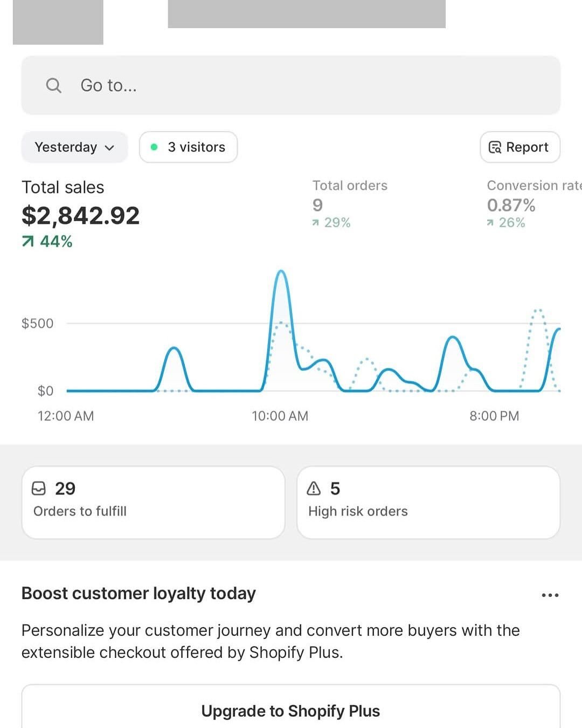Click the search magnifier icon
Viewport: 582px width, 728px height.
tap(53, 85)
